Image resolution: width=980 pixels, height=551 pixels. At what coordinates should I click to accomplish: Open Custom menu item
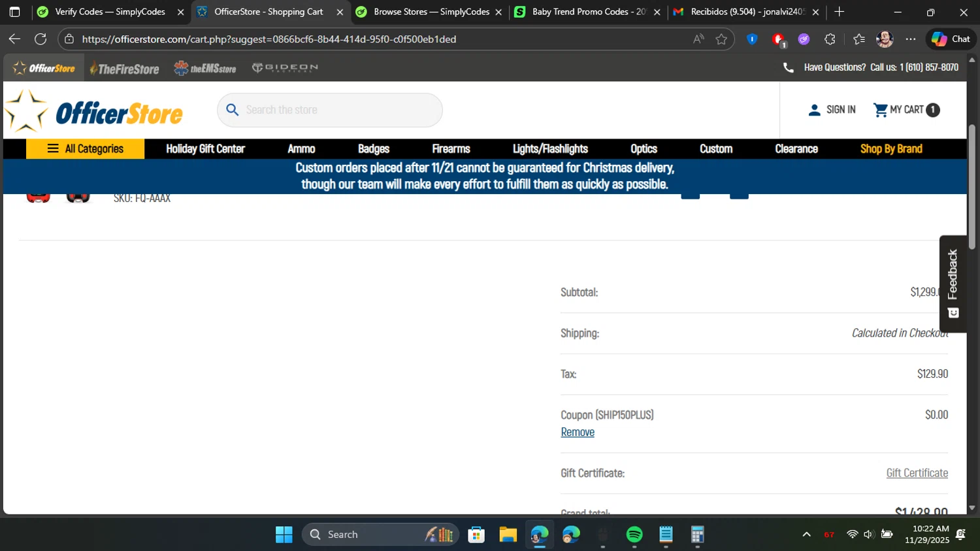click(716, 148)
